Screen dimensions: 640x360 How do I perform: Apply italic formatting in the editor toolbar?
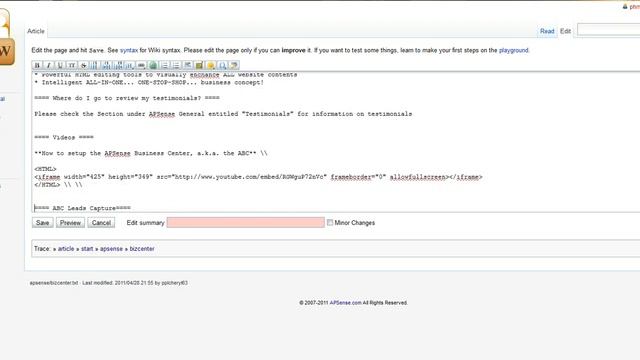click(49, 65)
